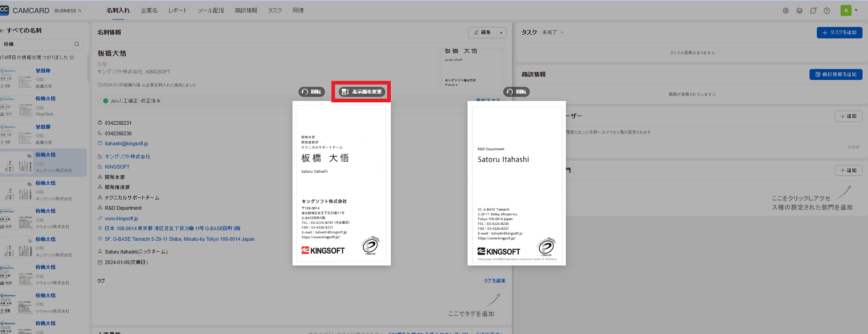Open the 商談情報 tab in top navigation
Viewport: 868px width, 334px height.
(246, 11)
